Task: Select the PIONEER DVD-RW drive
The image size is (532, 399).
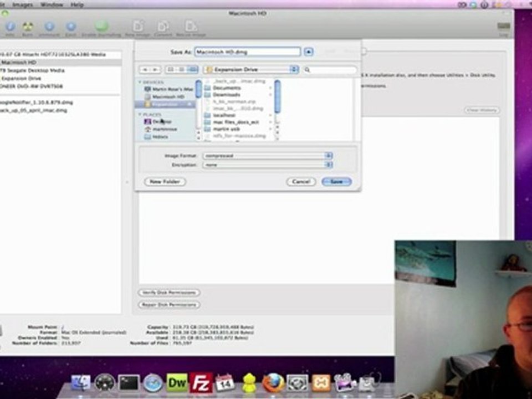Action: [x=60, y=86]
